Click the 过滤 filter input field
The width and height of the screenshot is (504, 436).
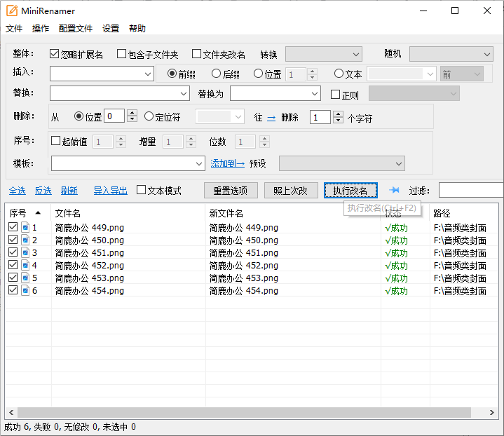point(470,190)
